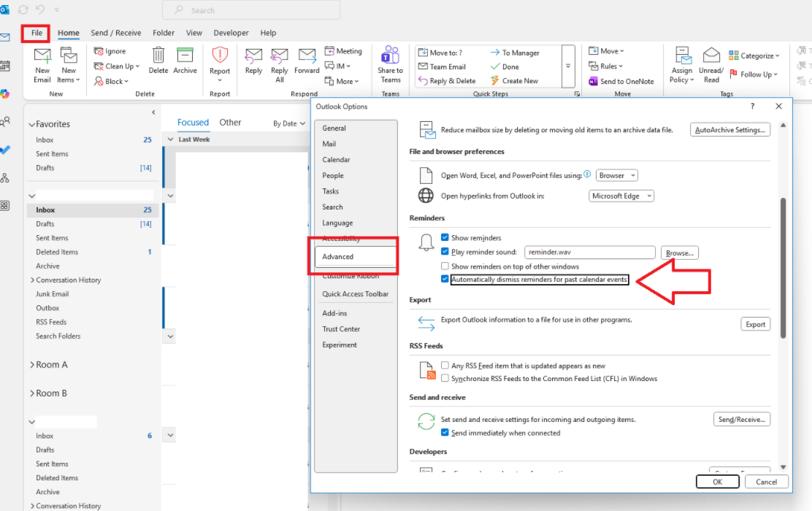Switch to the Folder ribbon tab

click(x=164, y=33)
